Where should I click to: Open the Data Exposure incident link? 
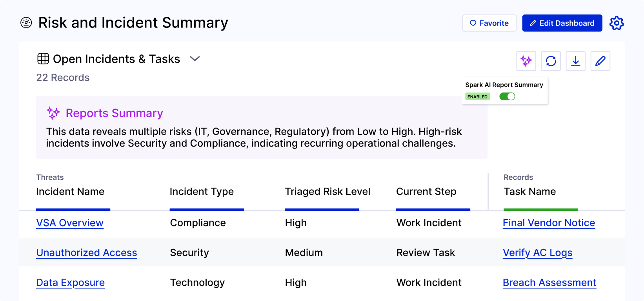(x=71, y=283)
